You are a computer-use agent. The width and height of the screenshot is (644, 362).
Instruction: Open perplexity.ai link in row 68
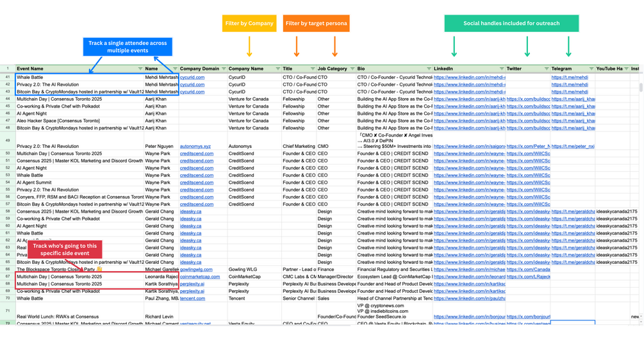click(192, 284)
